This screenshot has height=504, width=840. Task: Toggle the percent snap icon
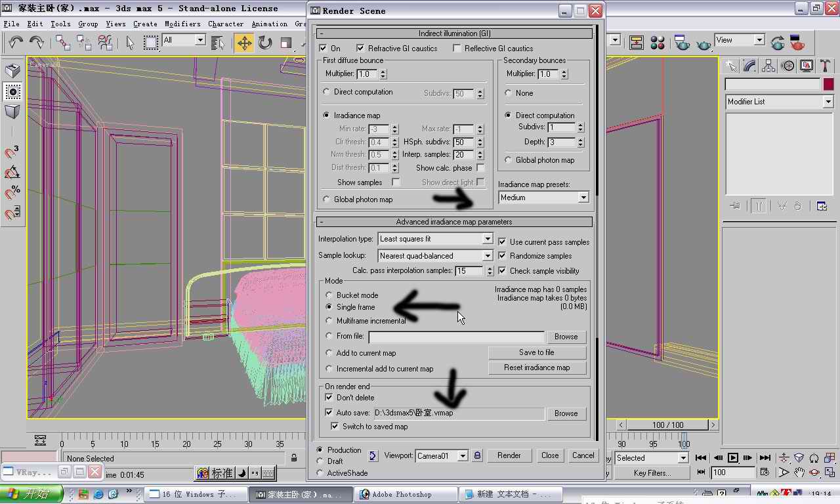pos(12,194)
